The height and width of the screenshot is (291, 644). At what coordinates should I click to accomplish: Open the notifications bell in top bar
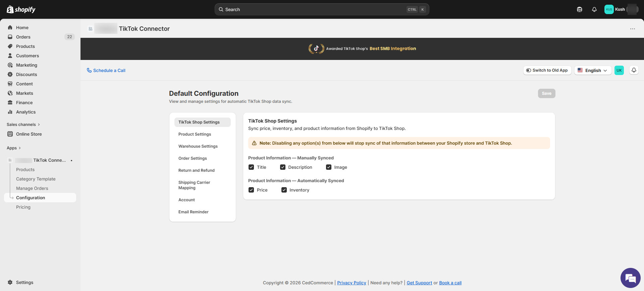point(594,9)
